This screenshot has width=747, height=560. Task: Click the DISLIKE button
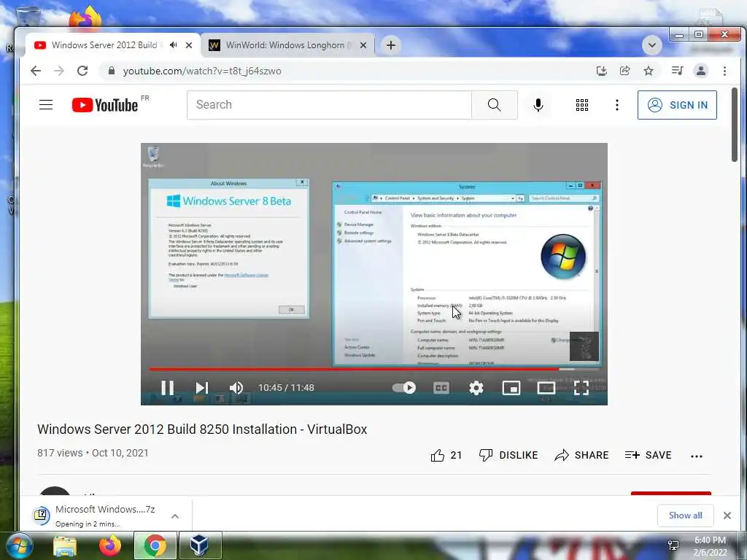point(508,455)
